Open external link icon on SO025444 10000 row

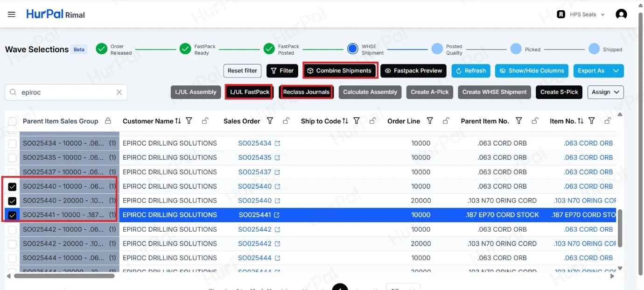point(277,258)
